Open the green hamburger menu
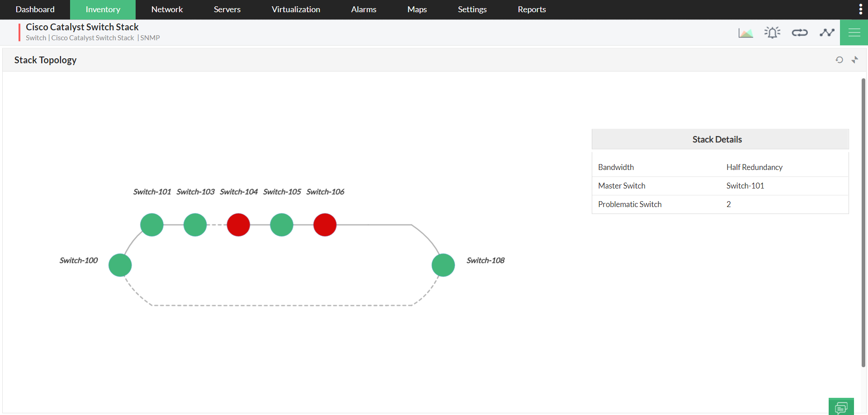Image resolution: width=868 pixels, height=415 pixels. coord(854,32)
